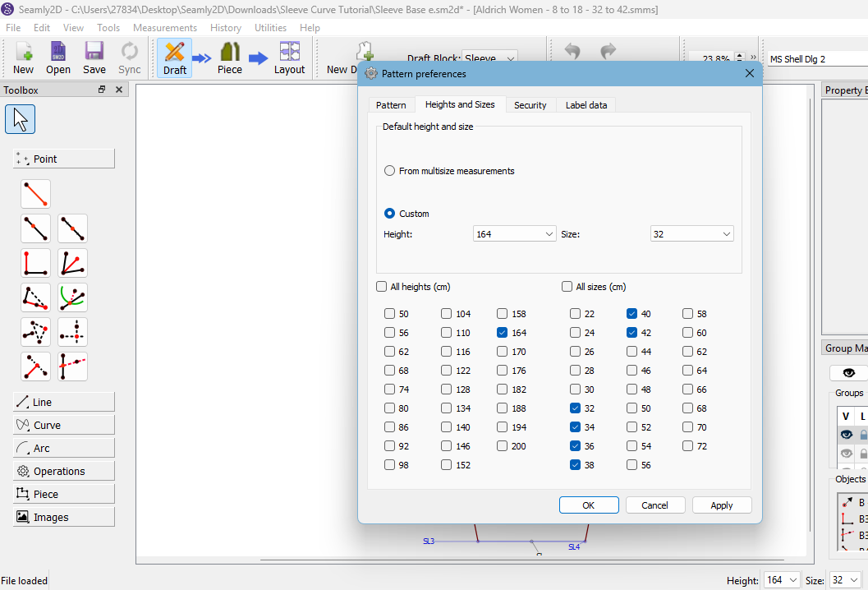Click the Undo arrow in toolbar
Screen dimensions: 868x590
click(572, 52)
